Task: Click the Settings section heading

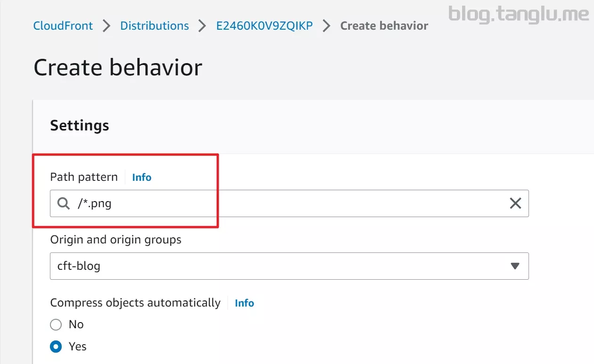Action: click(x=80, y=126)
